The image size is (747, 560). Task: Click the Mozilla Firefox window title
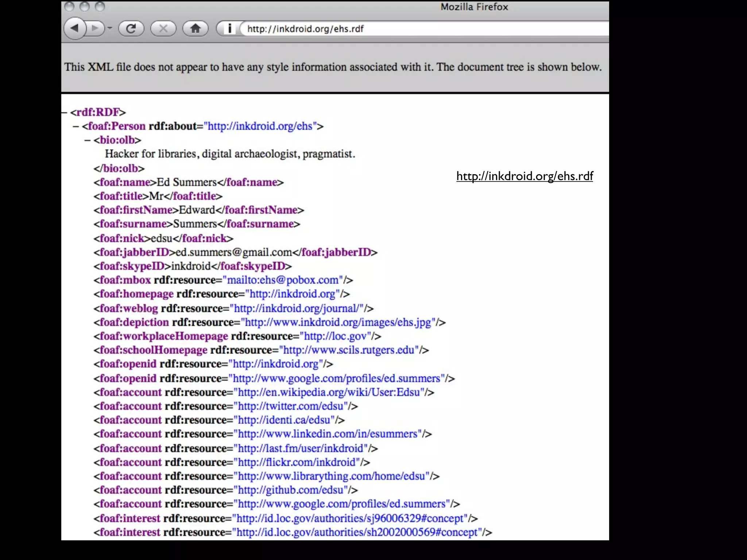[474, 7]
